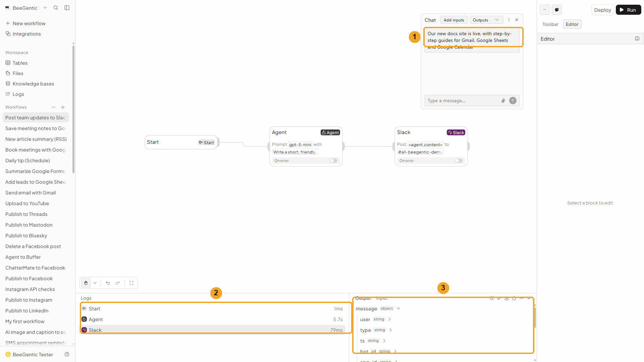Click the send message arrow button

(x=513, y=101)
